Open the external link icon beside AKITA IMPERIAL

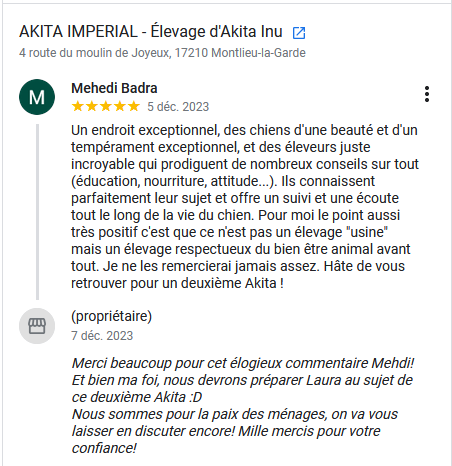[299, 33]
